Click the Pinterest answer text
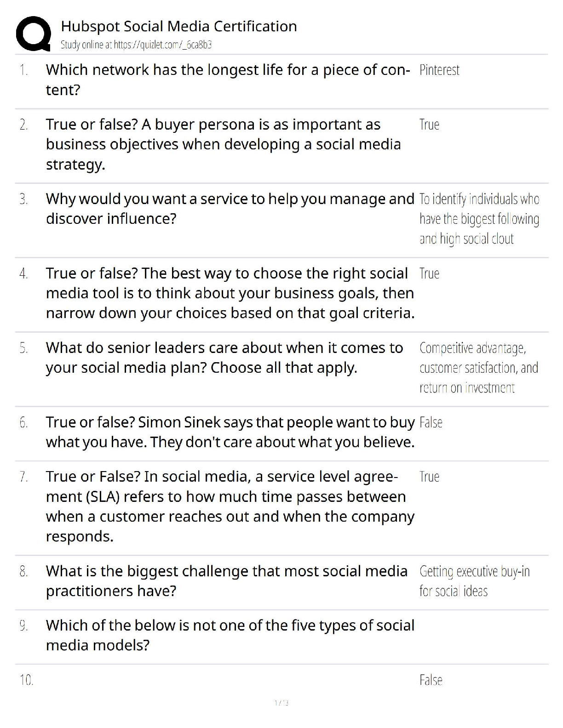 (439, 70)
